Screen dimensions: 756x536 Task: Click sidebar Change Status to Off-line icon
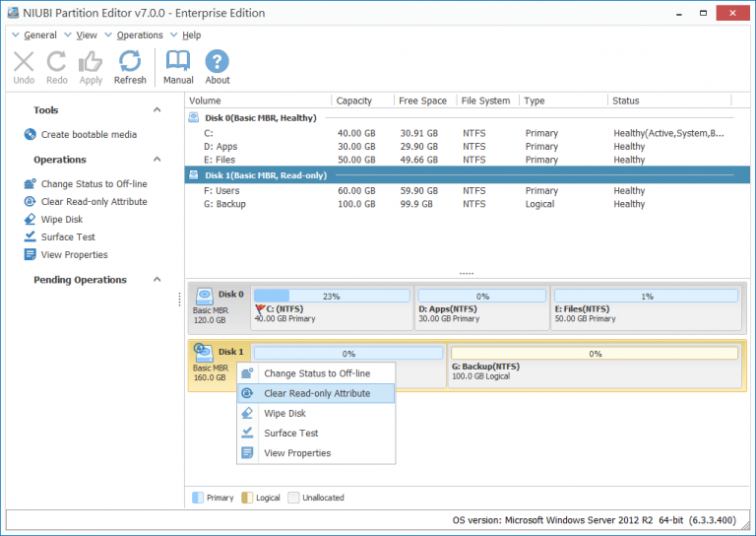pos(30,184)
